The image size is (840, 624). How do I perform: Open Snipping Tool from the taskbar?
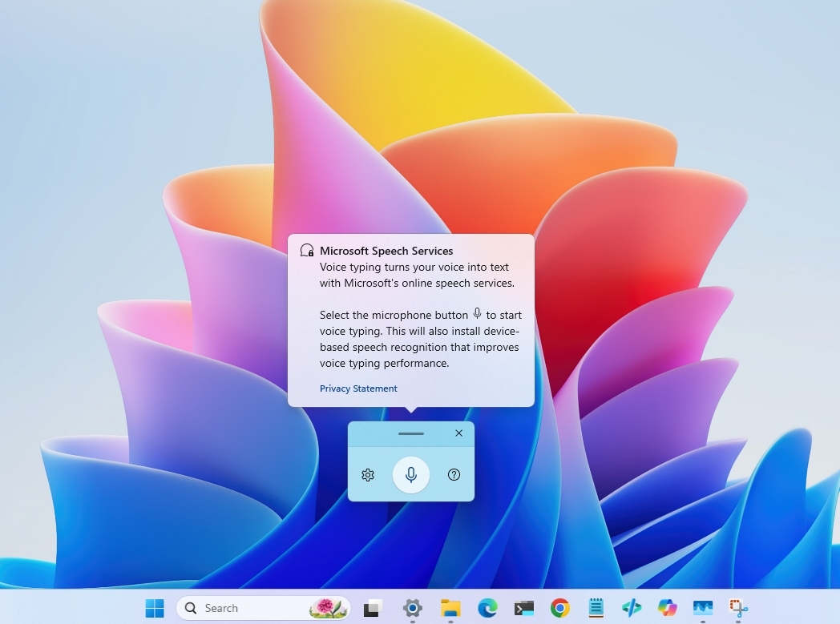(x=738, y=608)
